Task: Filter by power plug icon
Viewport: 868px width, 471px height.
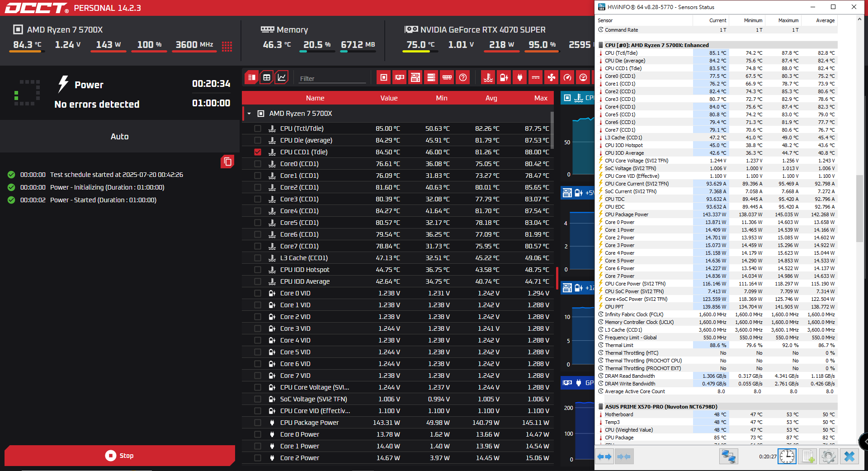Action: coord(520,77)
